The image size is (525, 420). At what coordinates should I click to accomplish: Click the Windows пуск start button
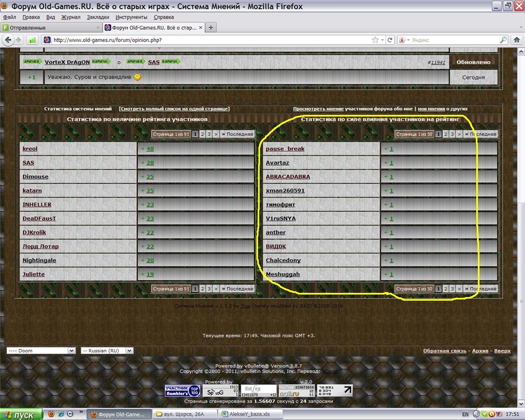click(22, 414)
